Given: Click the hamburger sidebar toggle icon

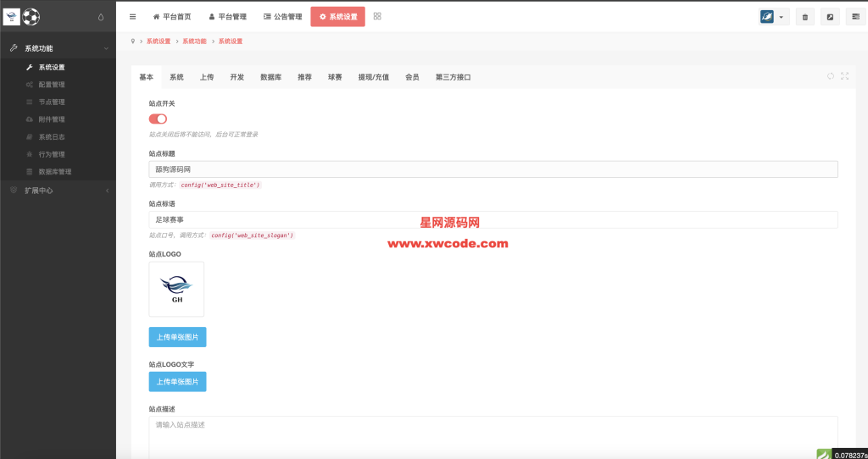Looking at the screenshot, I should coord(132,16).
